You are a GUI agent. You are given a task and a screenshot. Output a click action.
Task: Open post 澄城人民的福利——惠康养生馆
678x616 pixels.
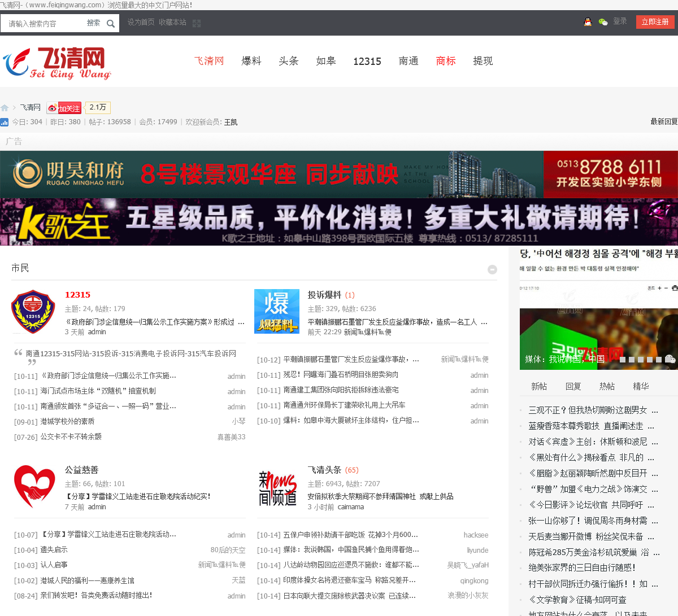[87, 580]
